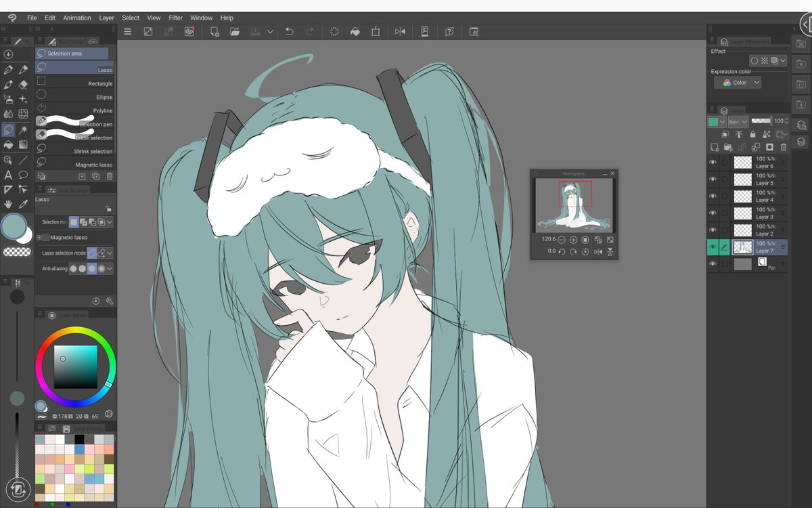
Task: Expand the Magnetic lasso plus expander
Action: pos(39,238)
